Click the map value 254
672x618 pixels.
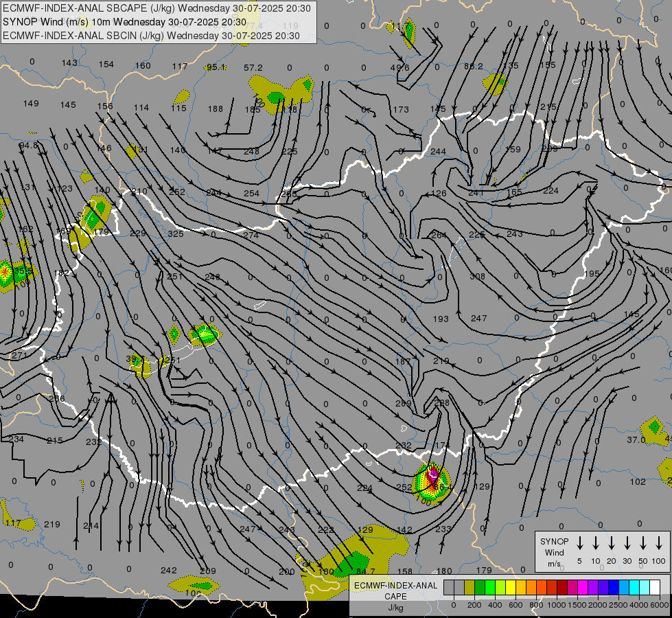pyautogui.click(x=252, y=194)
